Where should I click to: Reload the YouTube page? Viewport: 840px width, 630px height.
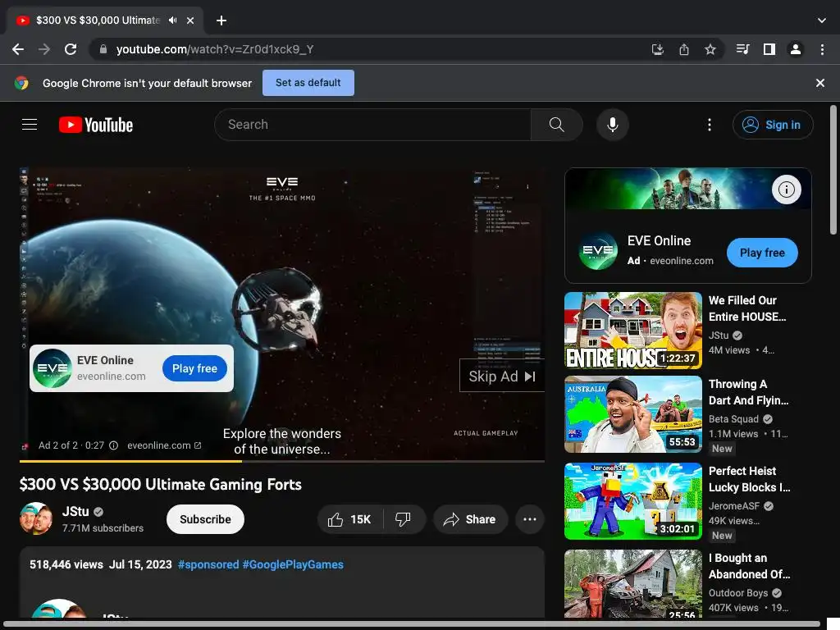71,49
